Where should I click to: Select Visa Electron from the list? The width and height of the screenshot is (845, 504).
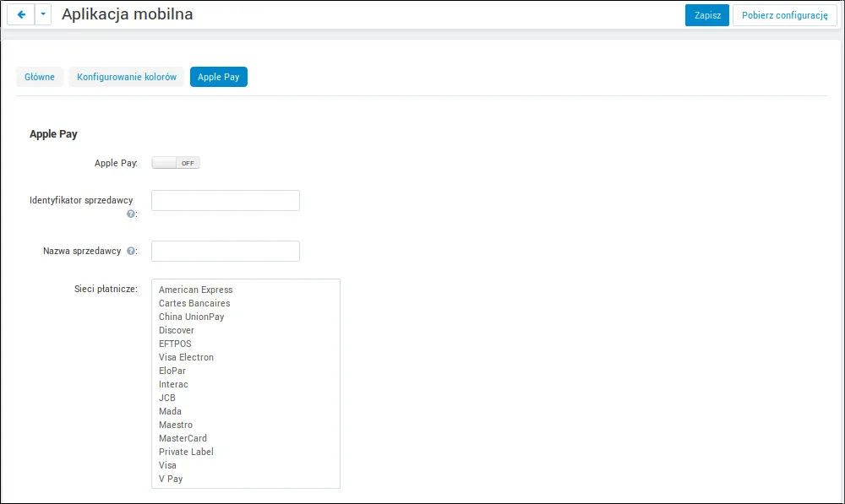246,357
